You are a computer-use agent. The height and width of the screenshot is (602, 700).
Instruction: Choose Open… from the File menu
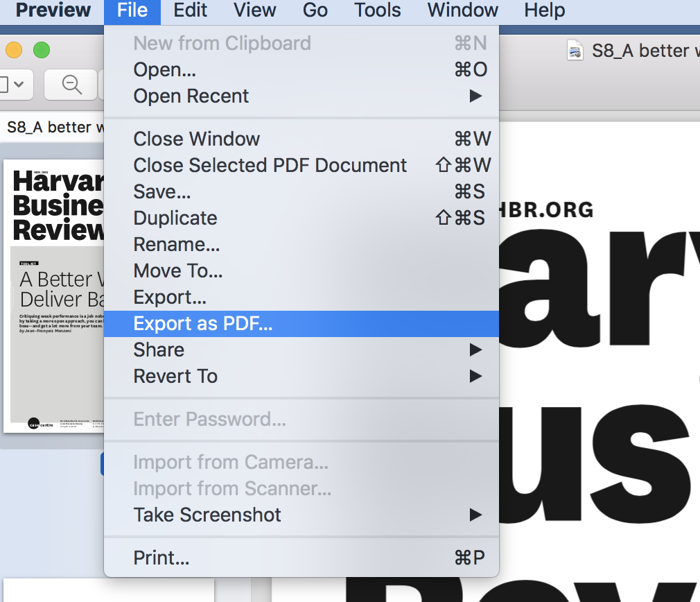[x=301, y=69]
